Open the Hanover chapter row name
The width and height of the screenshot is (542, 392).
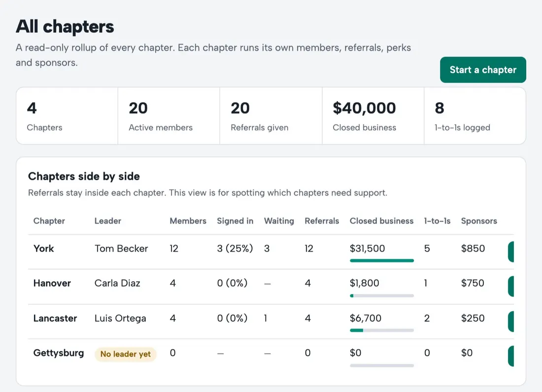[x=52, y=283]
